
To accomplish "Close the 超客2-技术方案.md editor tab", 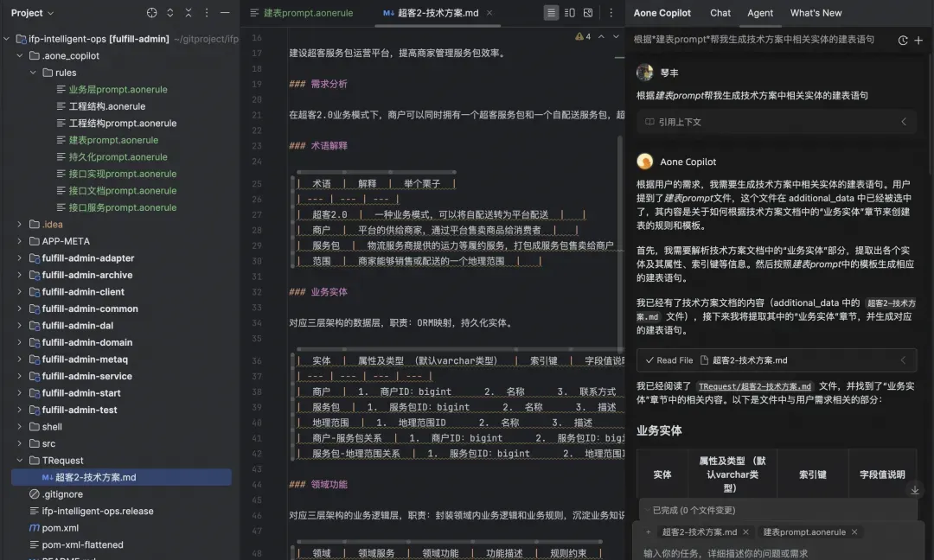I will pyautogui.click(x=489, y=12).
